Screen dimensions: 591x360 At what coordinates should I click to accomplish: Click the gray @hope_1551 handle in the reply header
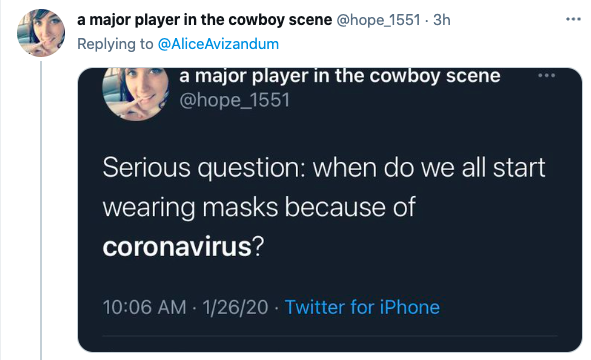(378, 20)
